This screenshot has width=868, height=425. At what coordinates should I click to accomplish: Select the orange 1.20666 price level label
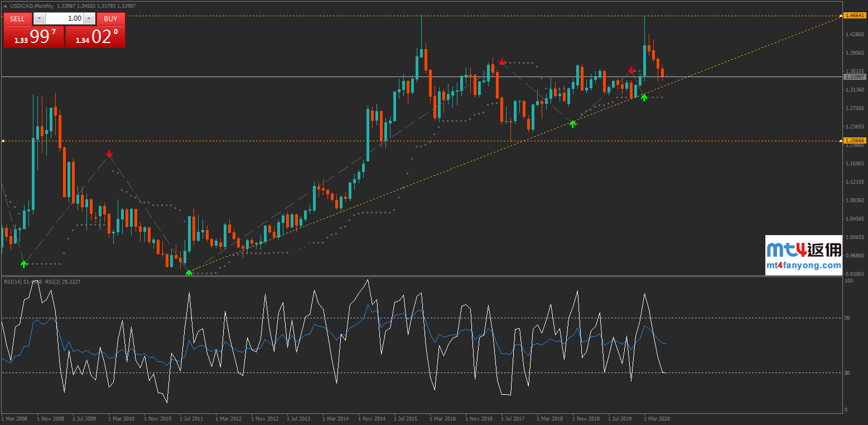tap(854, 141)
